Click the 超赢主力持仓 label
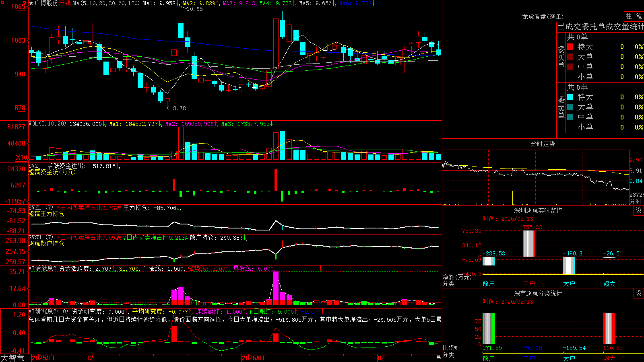The width and height of the screenshot is (644, 362). (46, 214)
